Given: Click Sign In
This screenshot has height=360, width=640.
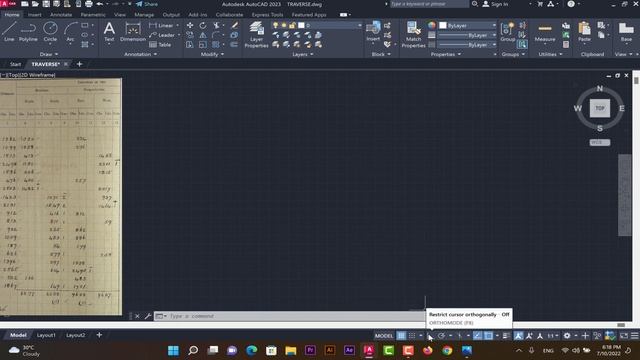Looking at the screenshot, I should 496,4.
